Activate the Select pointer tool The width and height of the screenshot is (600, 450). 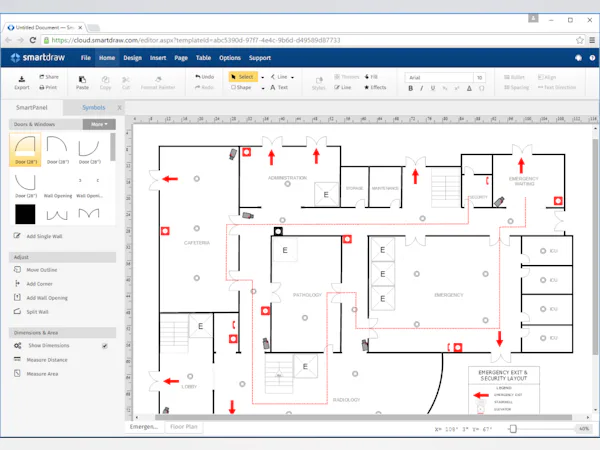point(243,77)
